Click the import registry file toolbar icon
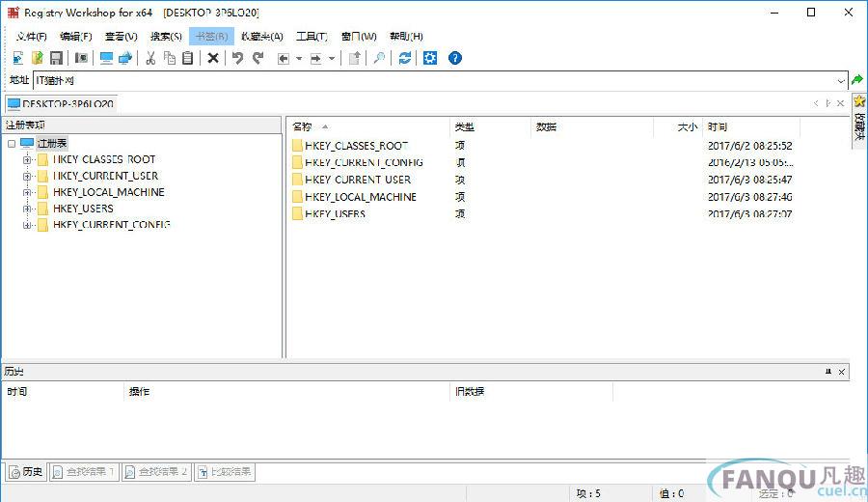Image resolution: width=868 pixels, height=502 pixels. pos(18,58)
